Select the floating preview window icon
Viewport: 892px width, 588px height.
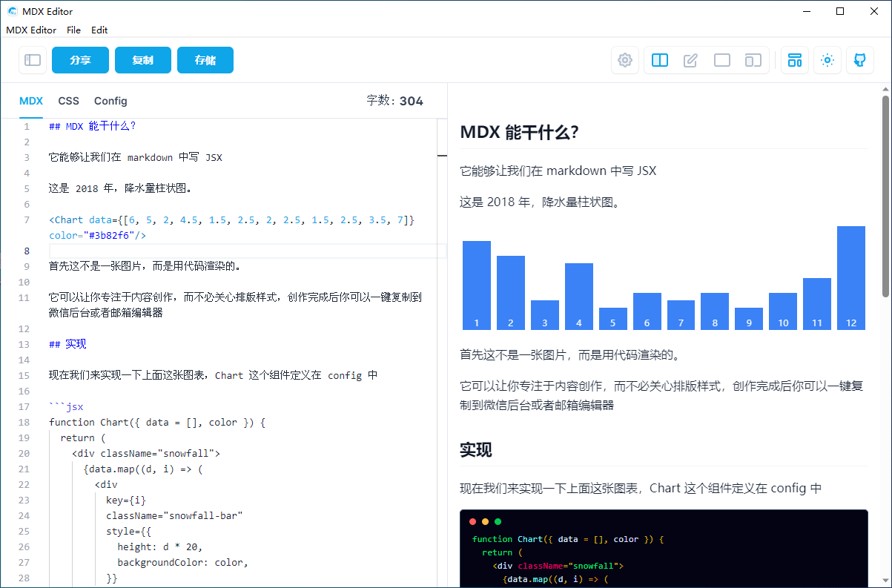pyautogui.click(x=753, y=60)
